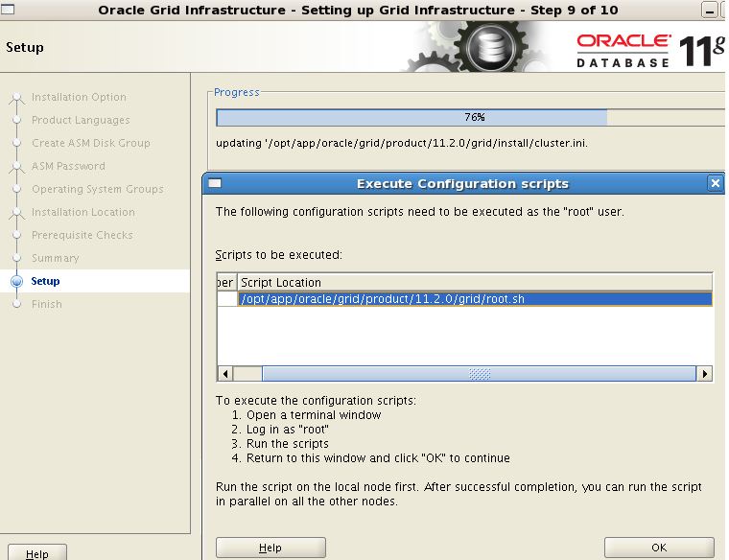Click the main installer Help button
The image size is (729, 560).
tap(37, 553)
